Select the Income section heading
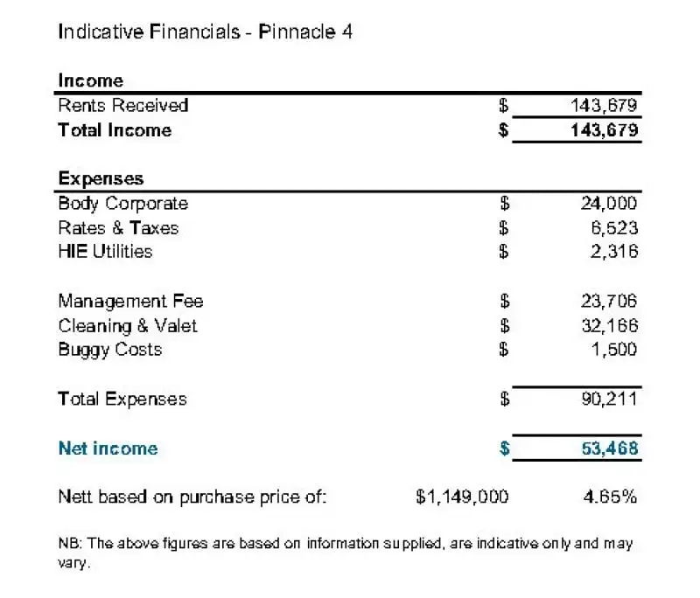700x598 pixels. (x=91, y=80)
